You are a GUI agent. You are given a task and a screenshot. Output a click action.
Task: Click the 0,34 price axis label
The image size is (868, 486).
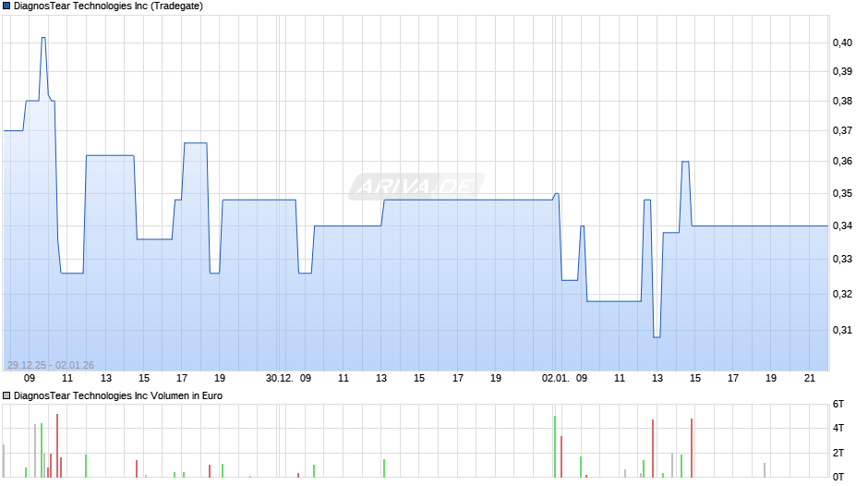click(x=842, y=226)
